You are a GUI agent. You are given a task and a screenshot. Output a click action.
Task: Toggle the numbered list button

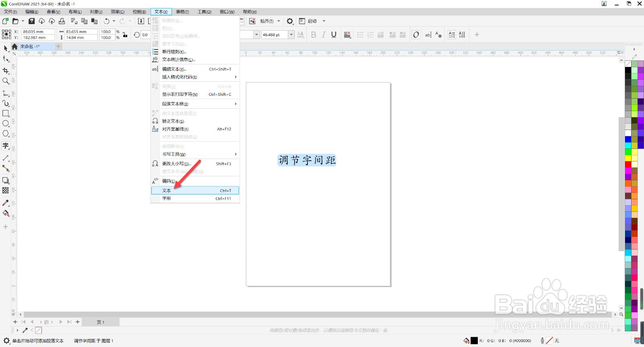(370, 35)
